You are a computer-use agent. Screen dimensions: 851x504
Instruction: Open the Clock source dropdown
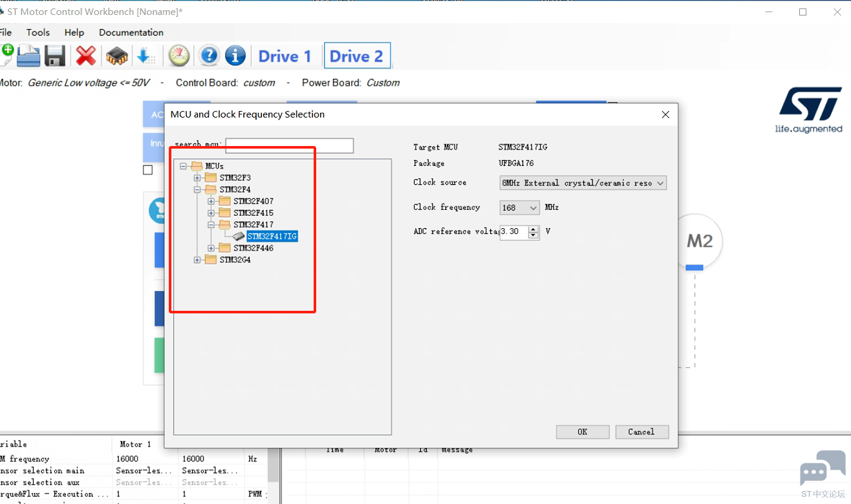click(x=583, y=183)
